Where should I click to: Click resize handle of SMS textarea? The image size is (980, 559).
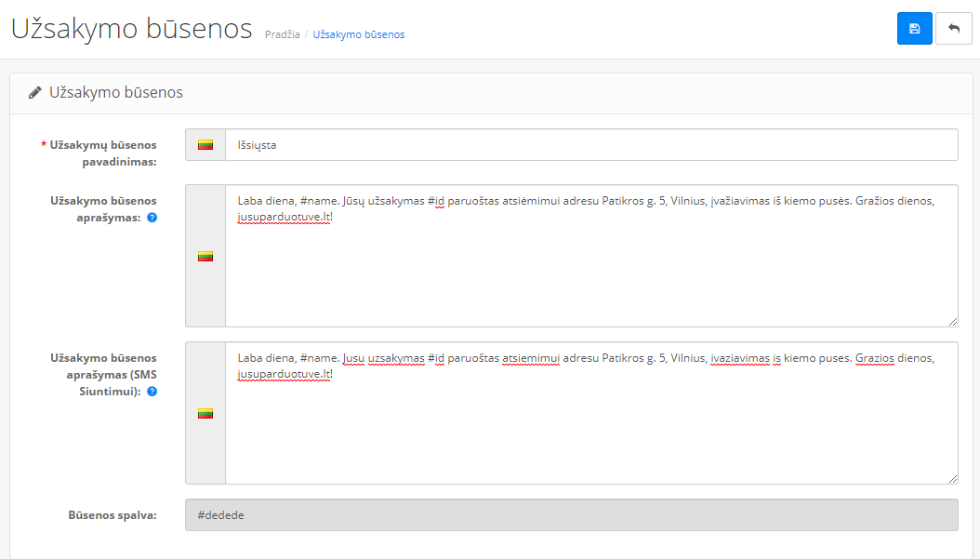952,478
